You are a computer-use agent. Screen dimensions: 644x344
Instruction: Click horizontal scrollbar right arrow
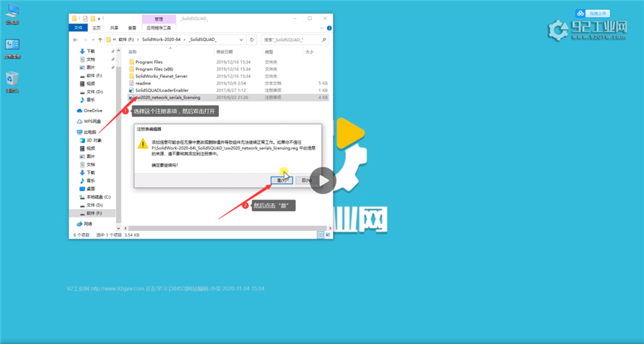pyautogui.click(x=329, y=228)
